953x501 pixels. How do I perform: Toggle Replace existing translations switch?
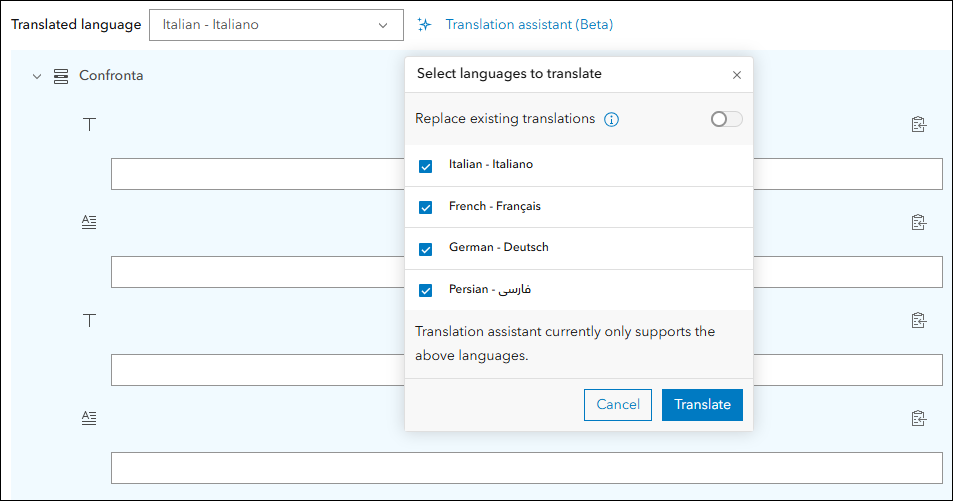click(x=726, y=119)
